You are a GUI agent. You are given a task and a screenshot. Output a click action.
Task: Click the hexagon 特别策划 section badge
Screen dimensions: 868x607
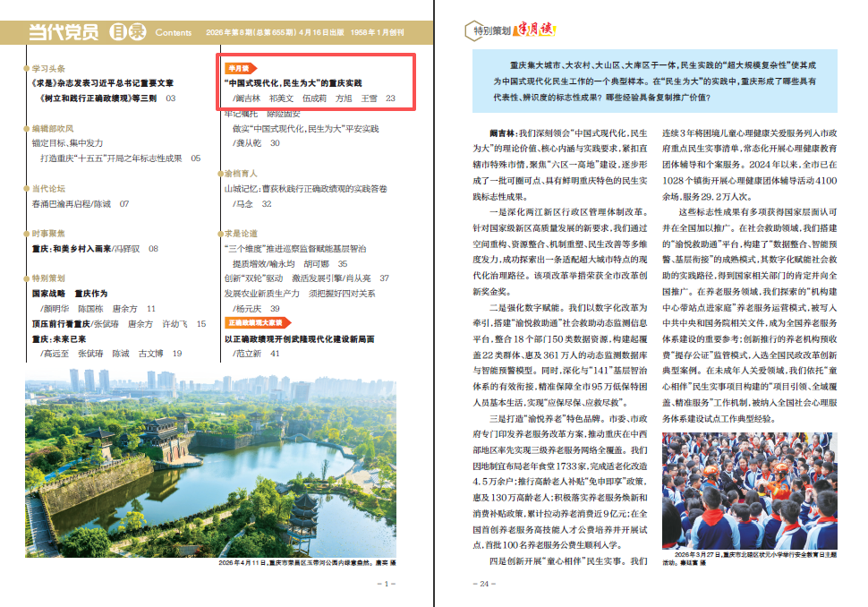(x=491, y=31)
